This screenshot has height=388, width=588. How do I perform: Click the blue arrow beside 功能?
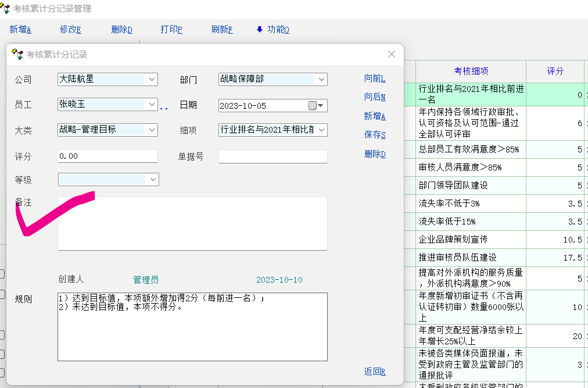(259, 30)
